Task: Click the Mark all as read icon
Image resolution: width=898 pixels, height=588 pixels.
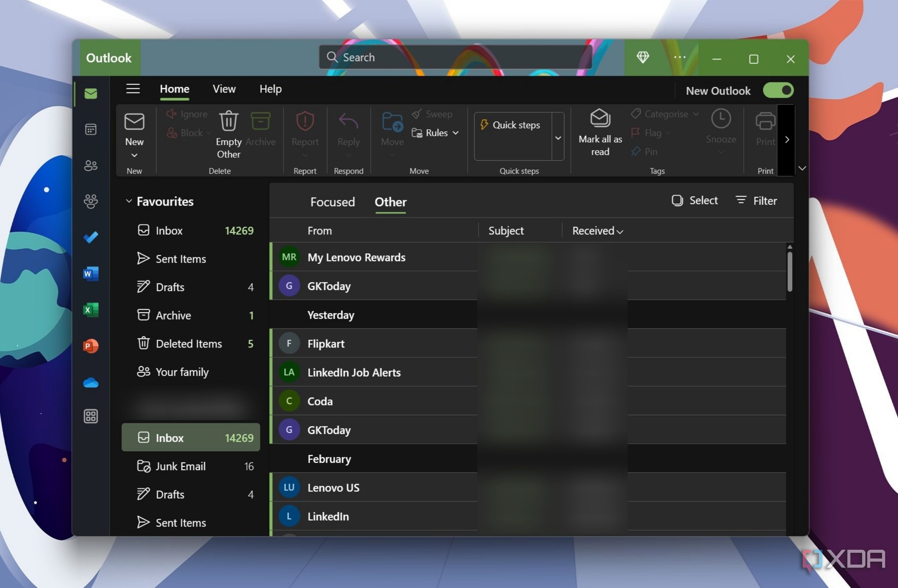Action: pos(600,118)
